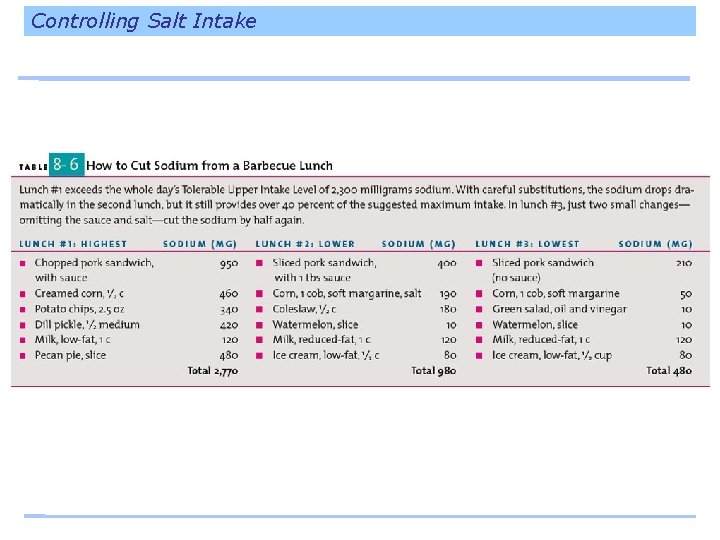Click the 210 sodium value
The image size is (720, 540).
683,264
